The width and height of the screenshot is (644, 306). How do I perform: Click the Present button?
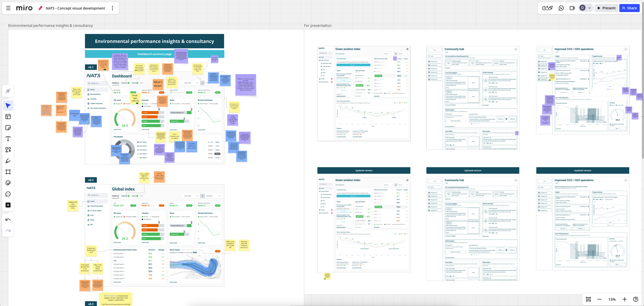(606, 8)
